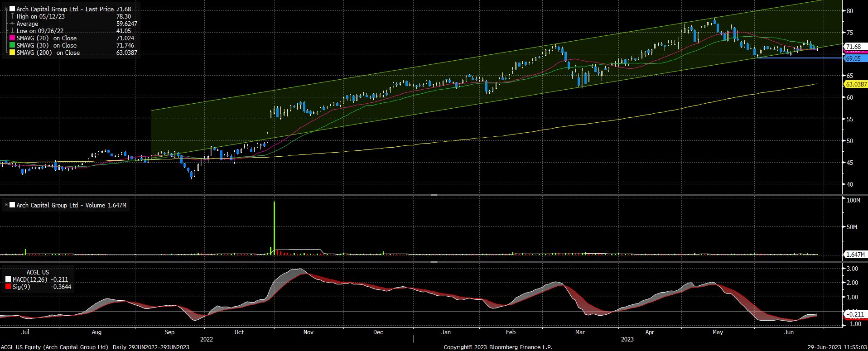Click the 'Mar' month label on time axis

[580, 332]
